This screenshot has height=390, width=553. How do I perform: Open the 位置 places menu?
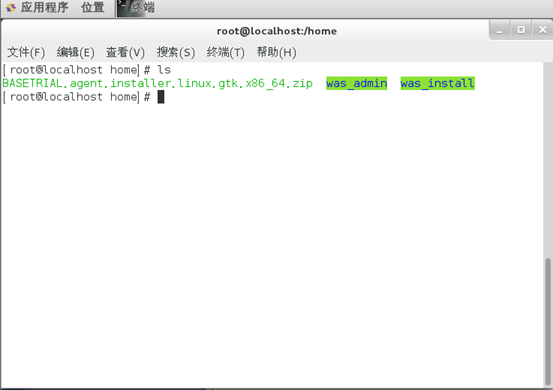coord(93,7)
